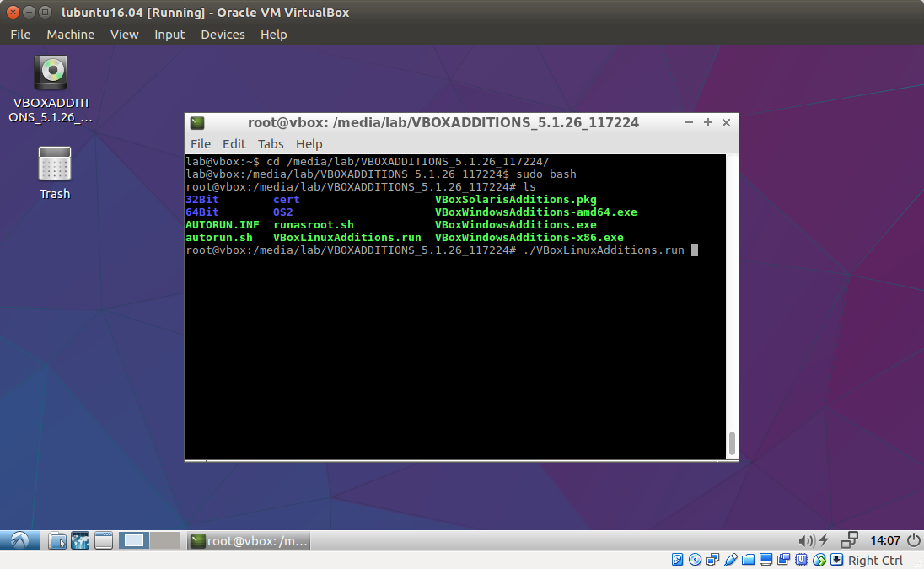The width and height of the screenshot is (924, 569).
Task: Open the VirtualBox Input menu
Action: [x=169, y=35]
